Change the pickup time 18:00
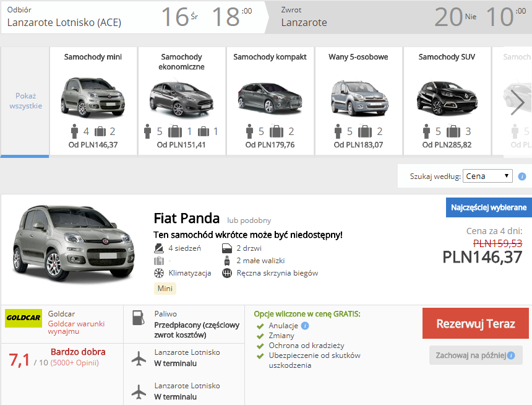This screenshot has width=532, height=405. [x=232, y=17]
